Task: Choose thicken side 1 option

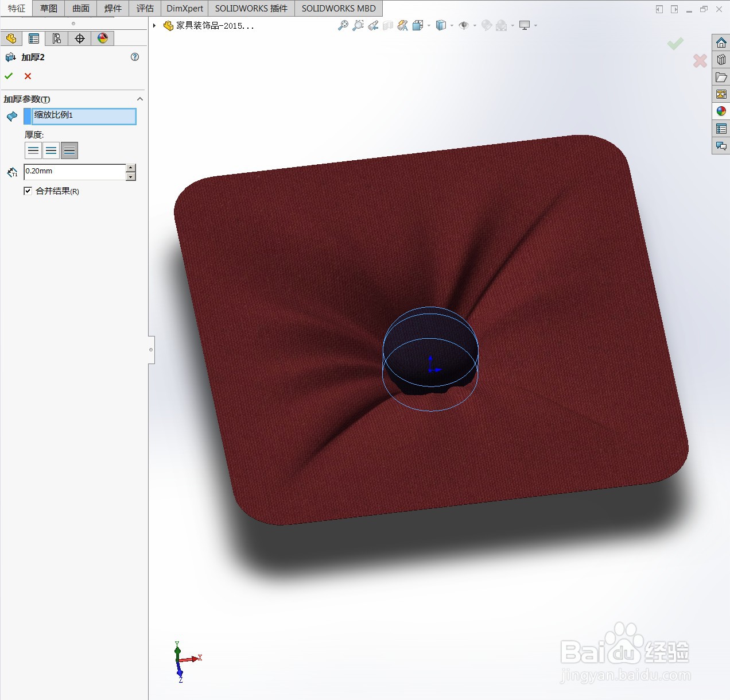Action: click(33, 150)
